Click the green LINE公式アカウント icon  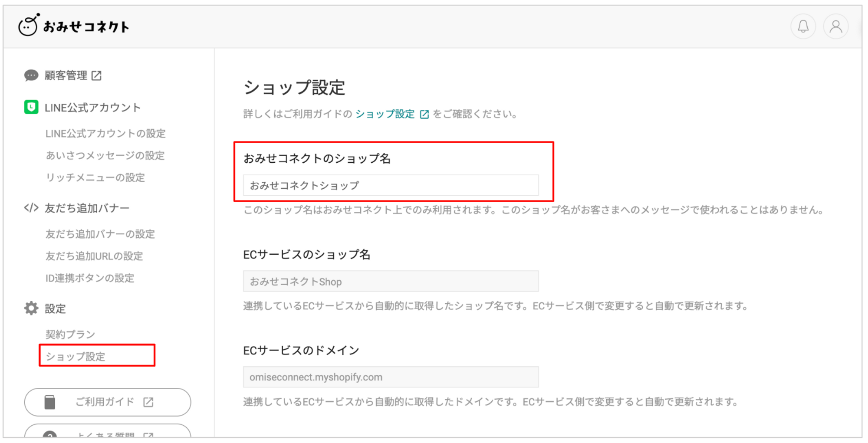pos(31,107)
